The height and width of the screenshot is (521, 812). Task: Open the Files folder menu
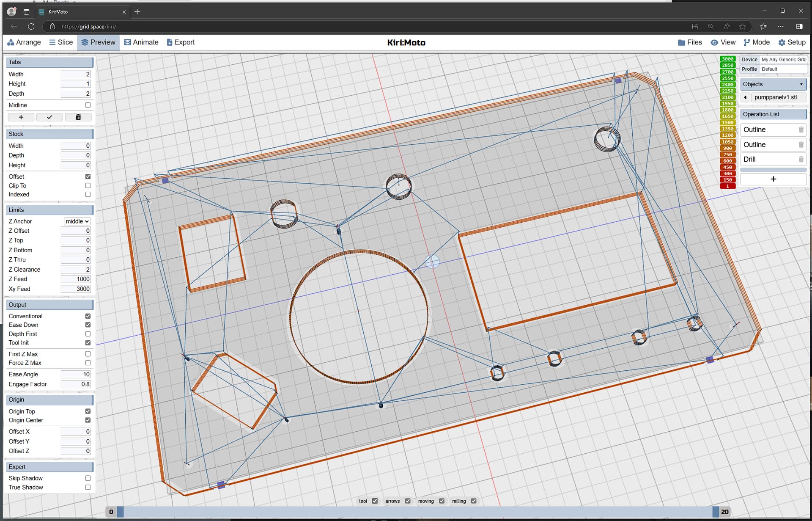(x=689, y=42)
